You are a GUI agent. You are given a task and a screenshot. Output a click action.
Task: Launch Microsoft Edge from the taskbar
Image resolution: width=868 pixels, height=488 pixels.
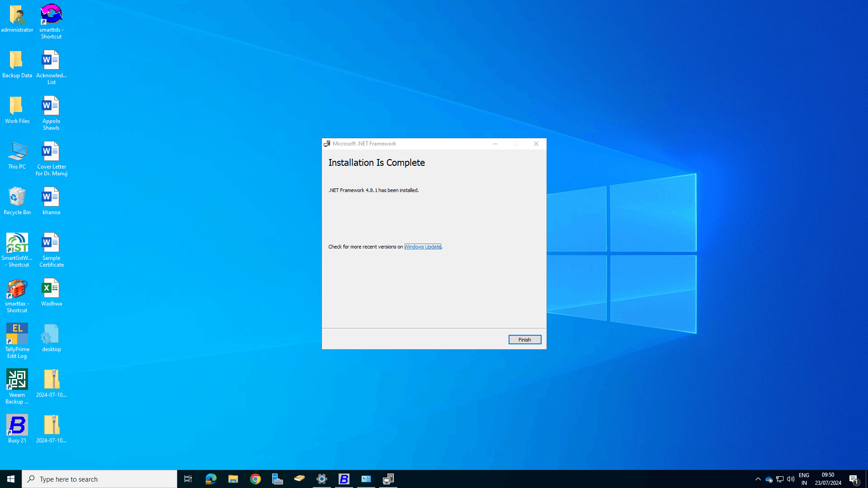point(211,479)
